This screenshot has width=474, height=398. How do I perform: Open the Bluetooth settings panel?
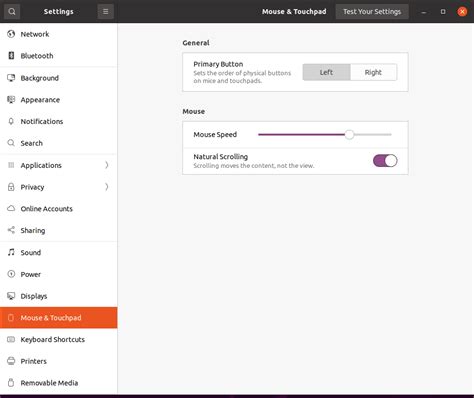point(59,56)
